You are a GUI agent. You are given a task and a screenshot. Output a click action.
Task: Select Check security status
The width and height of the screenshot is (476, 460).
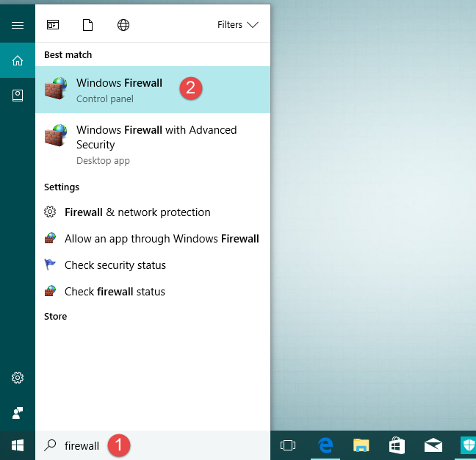point(153,265)
